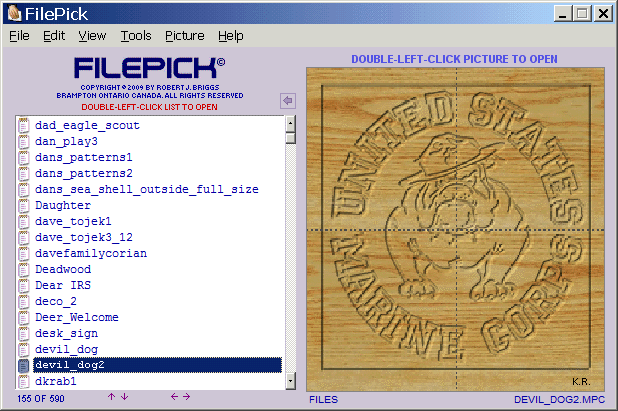Select dad_eagle_scout in the file list

[x=87, y=125]
